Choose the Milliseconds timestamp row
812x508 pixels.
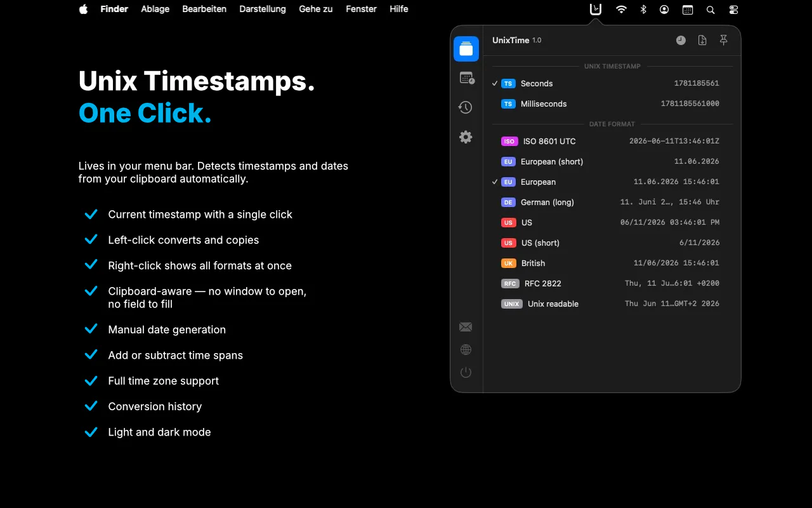point(612,104)
